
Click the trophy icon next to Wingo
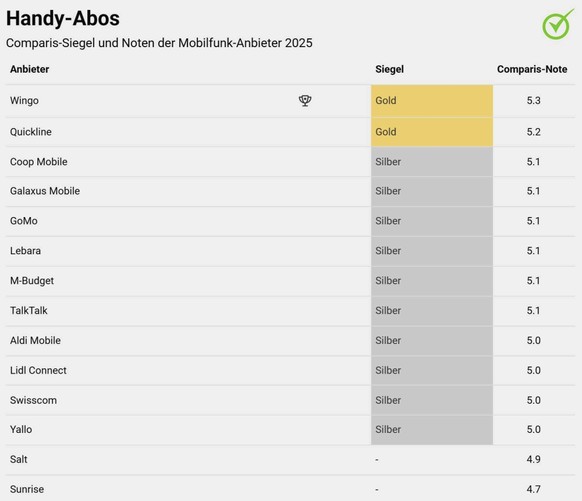[305, 101]
